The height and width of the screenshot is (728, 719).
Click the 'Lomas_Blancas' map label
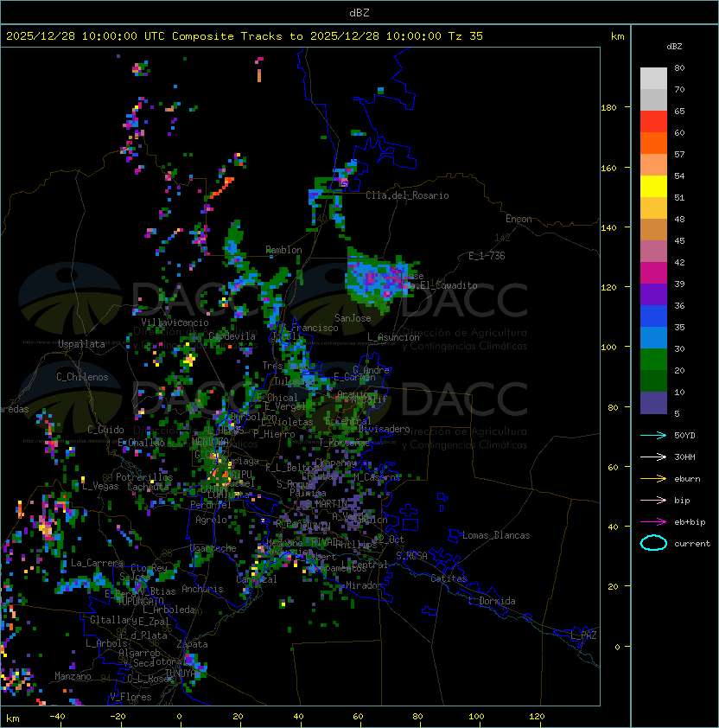[496, 535]
